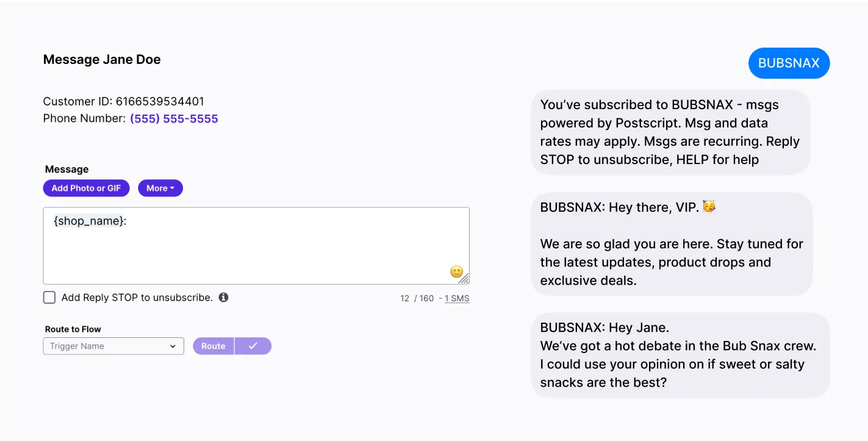Select the {shop_name} variable tag
868x441 pixels.
pos(88,221)
